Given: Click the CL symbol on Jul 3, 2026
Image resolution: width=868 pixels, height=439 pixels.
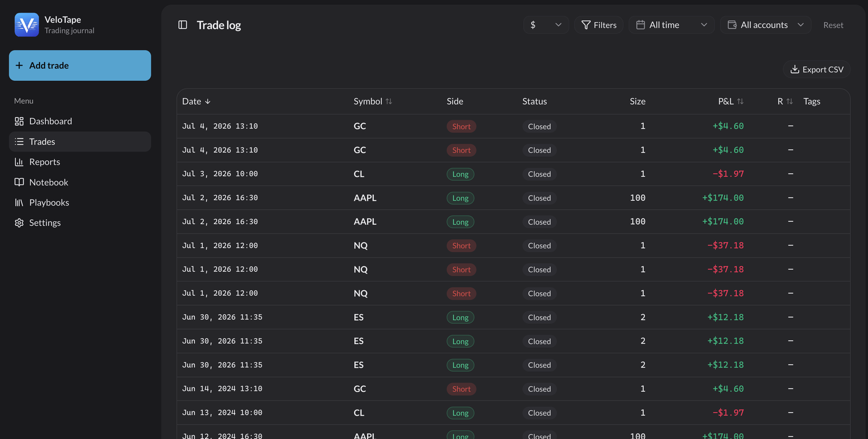Looking at the screenshot, I should point(359,174).
